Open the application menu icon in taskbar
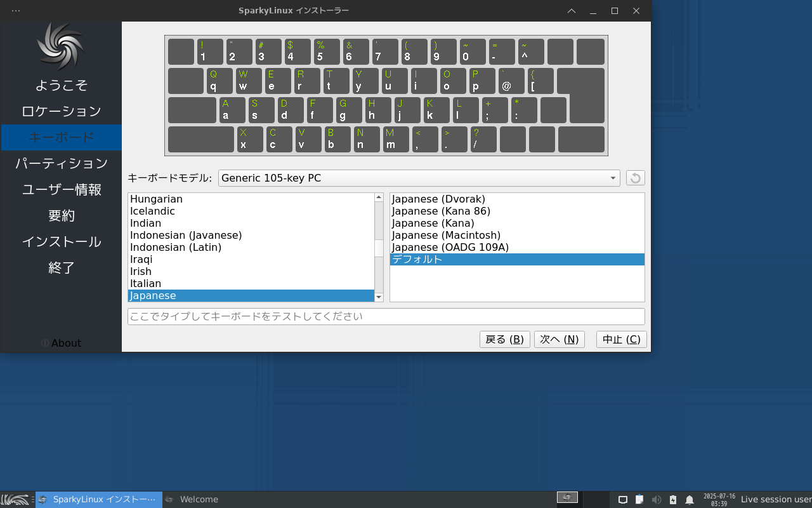 [16, 499]
